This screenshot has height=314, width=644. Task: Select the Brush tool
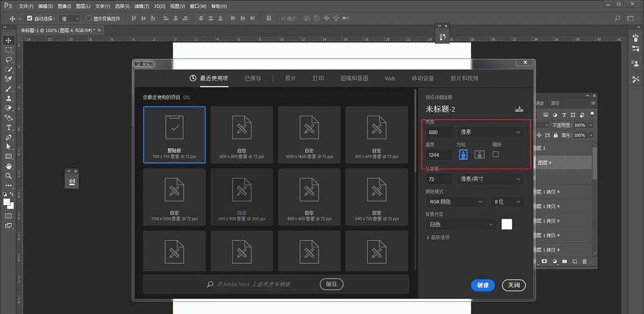(9, 89)
